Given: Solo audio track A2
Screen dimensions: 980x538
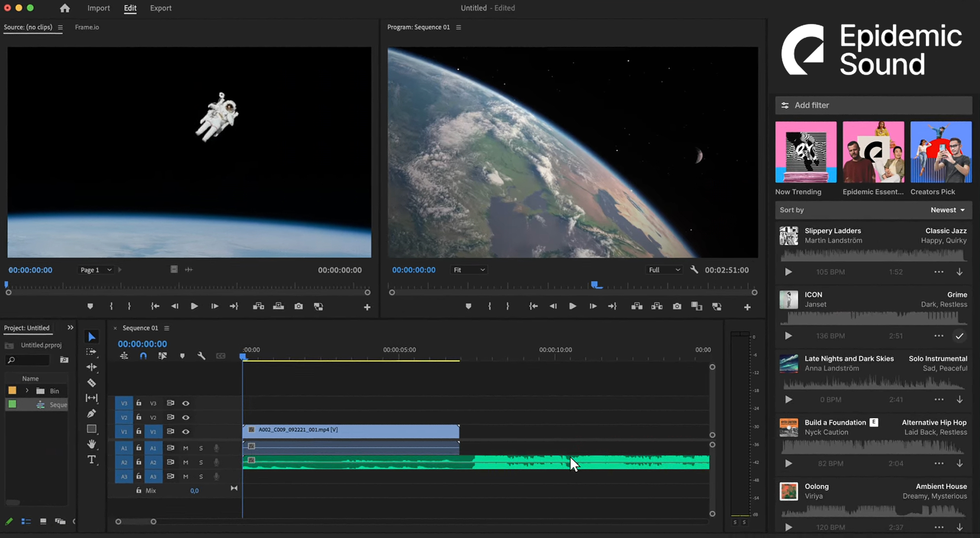Looking at the screenshot, I should coord(201,462).
